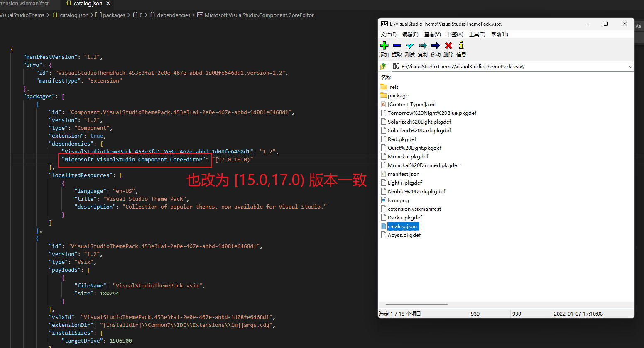
Task: Click the Info (信息) toolbar icon
Action: (x=461, y=45)
